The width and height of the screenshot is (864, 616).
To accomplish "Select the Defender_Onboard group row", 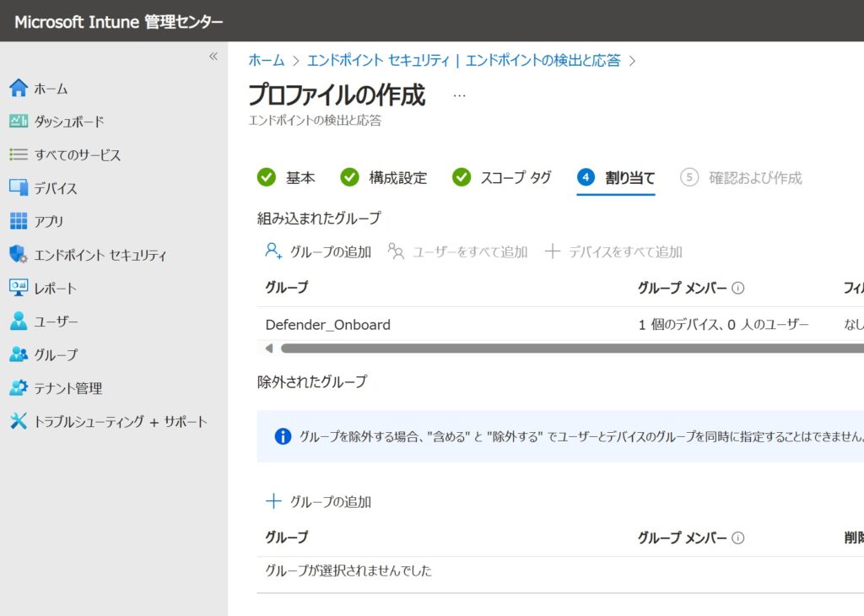I will (x=328, y=325).
